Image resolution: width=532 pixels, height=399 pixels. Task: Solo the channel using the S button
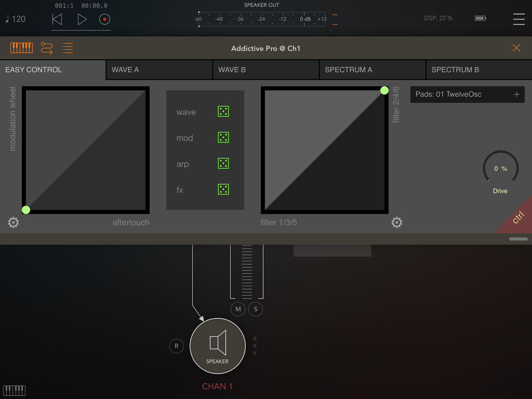pyautogui.click(x=255, y=309)
